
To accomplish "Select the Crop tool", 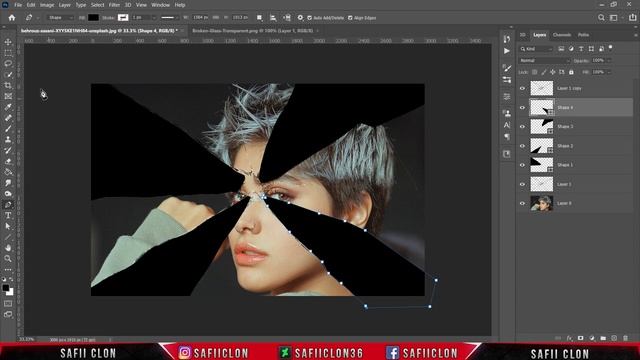I will click(8, 85).
